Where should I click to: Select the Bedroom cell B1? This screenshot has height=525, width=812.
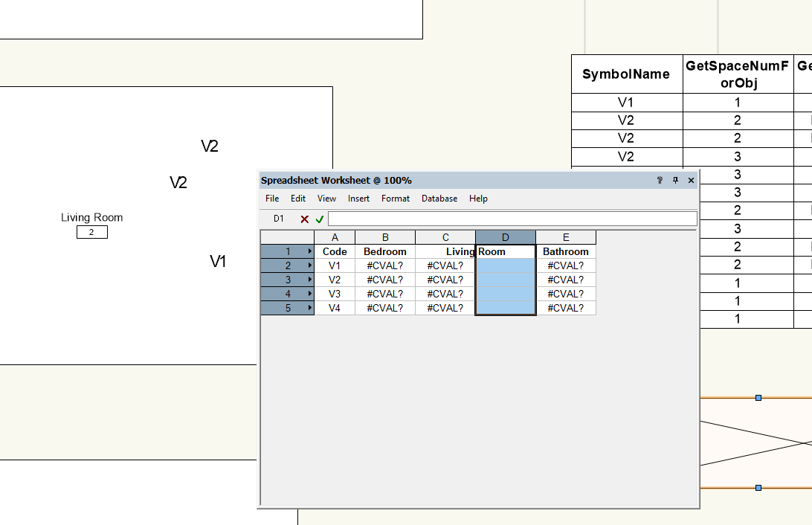pos(385,251)
